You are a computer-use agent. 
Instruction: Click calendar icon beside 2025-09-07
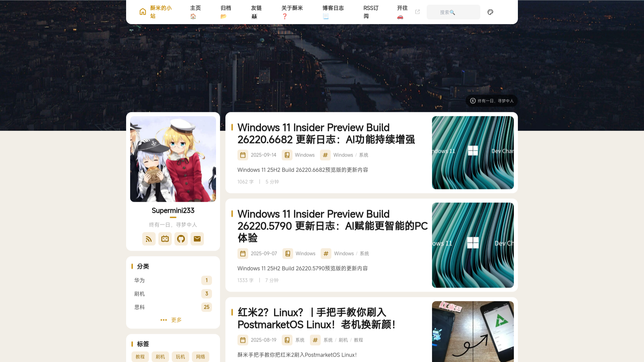(x=243, y=254)
